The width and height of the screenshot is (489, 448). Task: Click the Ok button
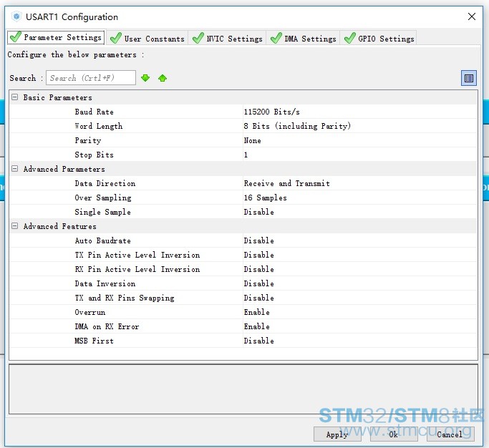click(x=394, y=434)
